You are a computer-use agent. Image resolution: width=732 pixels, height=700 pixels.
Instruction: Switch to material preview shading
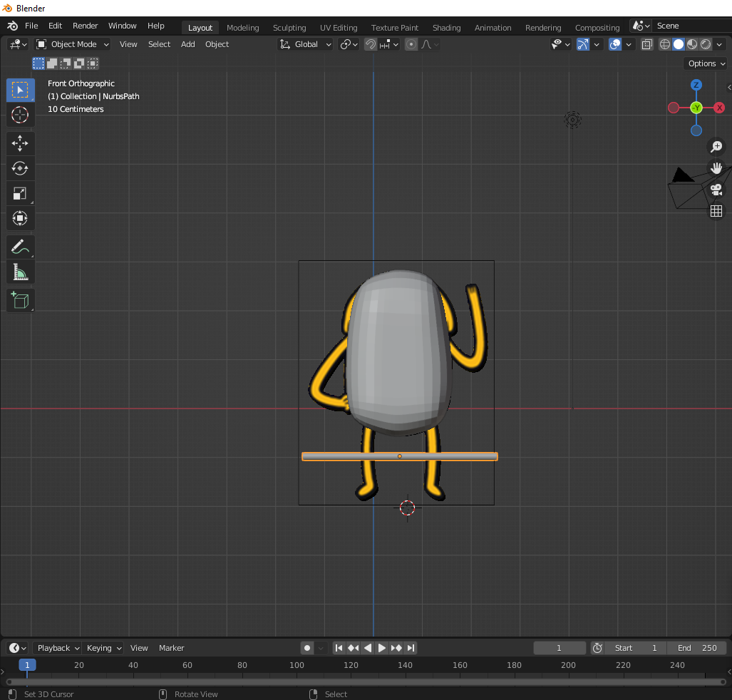click(692, 44)
